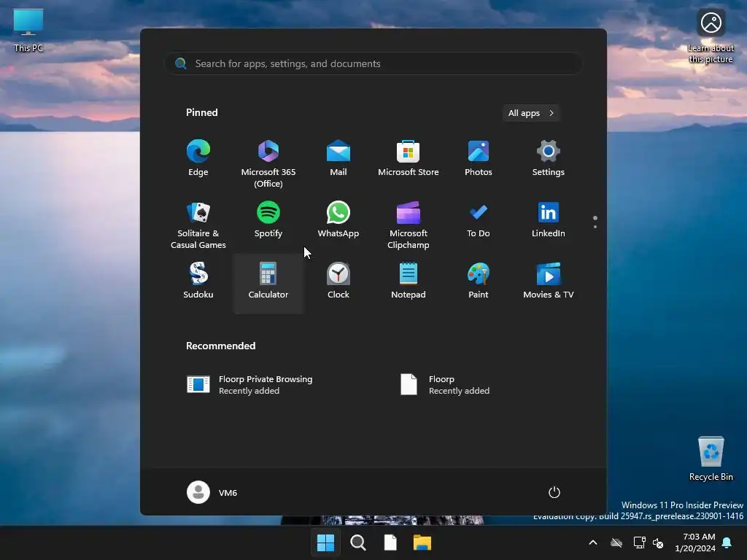Image resolution: width=747 pixels, height=560 pixels.
Task: Click the Pinned section heading
Action: (201, 112)
